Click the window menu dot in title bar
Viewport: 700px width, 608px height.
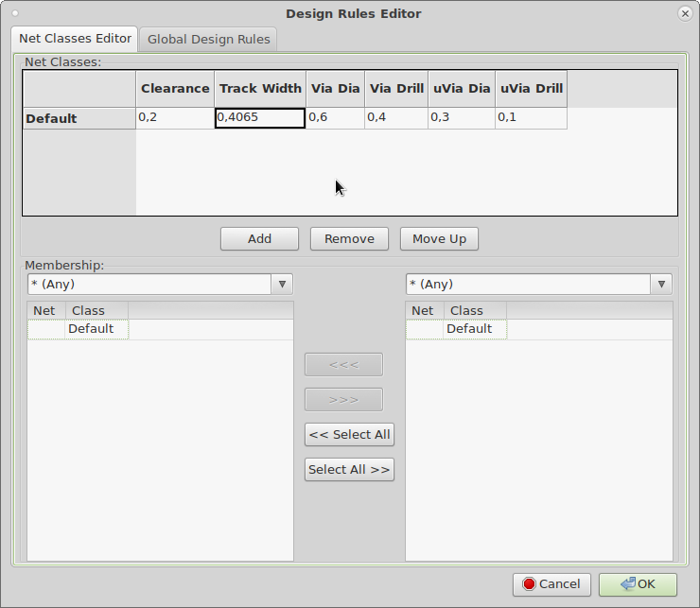click(15, 13)
